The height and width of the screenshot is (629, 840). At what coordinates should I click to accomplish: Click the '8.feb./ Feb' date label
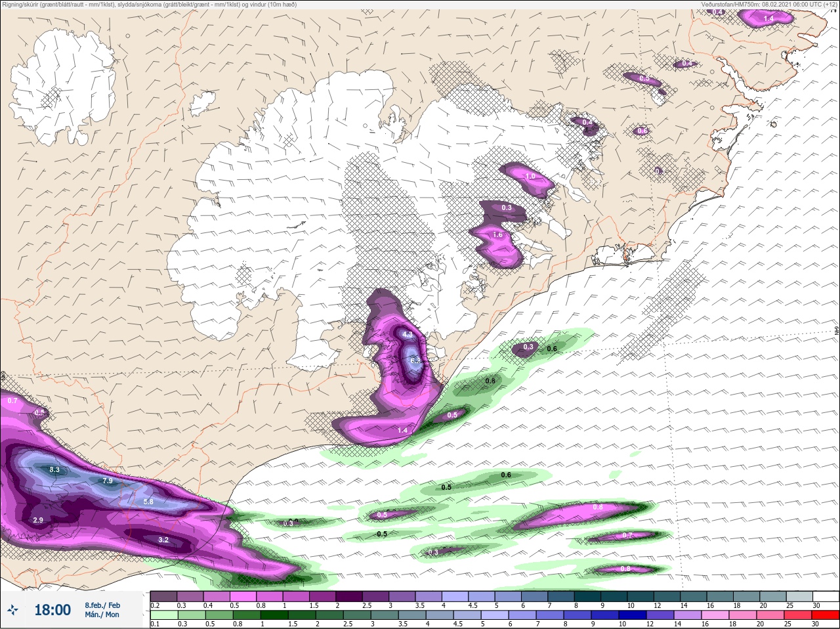click(102, 605)
